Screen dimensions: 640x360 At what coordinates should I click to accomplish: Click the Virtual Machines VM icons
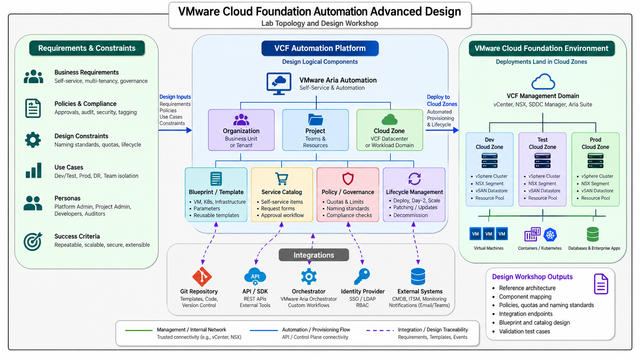pos(489,234)
